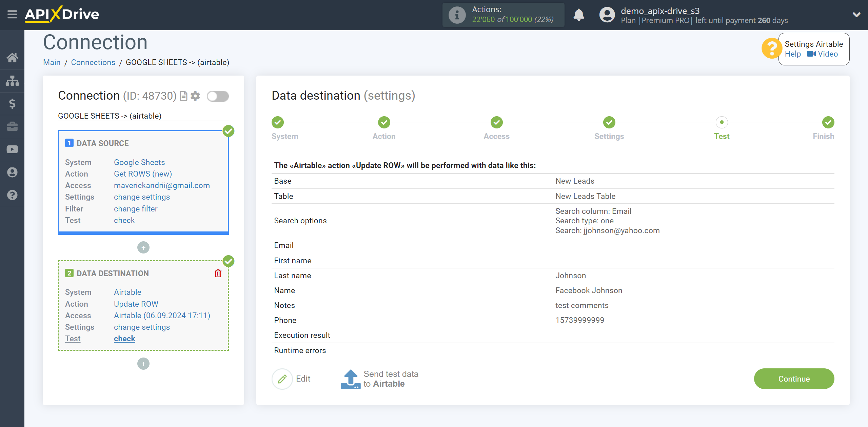Toggle the connection enable/disable switch

pyautogui.click(x=218, y=96)
